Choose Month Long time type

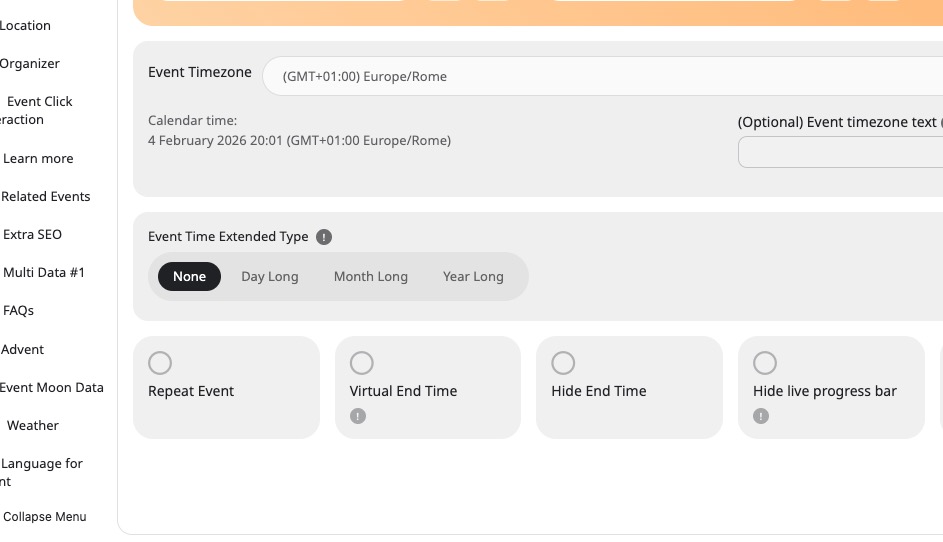click(370, 277)
